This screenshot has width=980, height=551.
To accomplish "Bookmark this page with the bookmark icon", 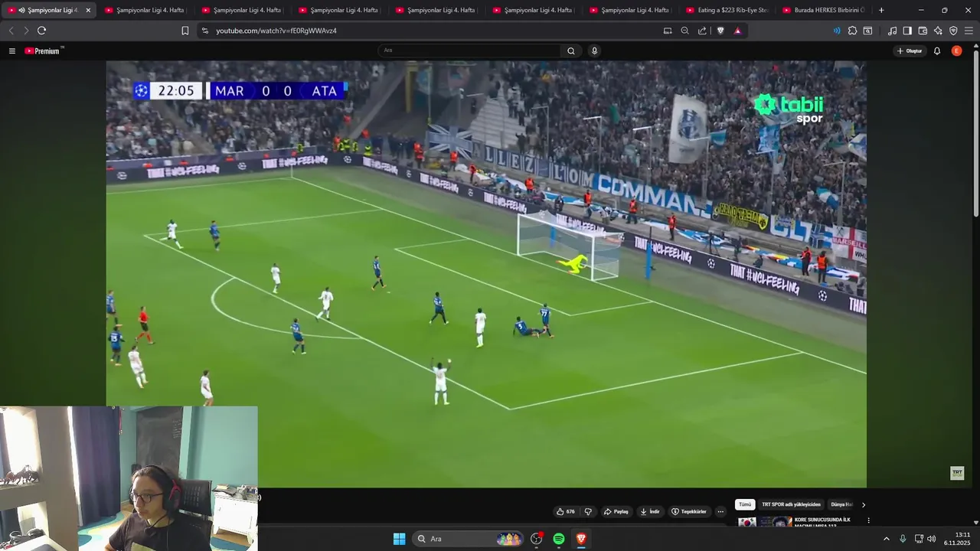I will [x=185, y=31].
